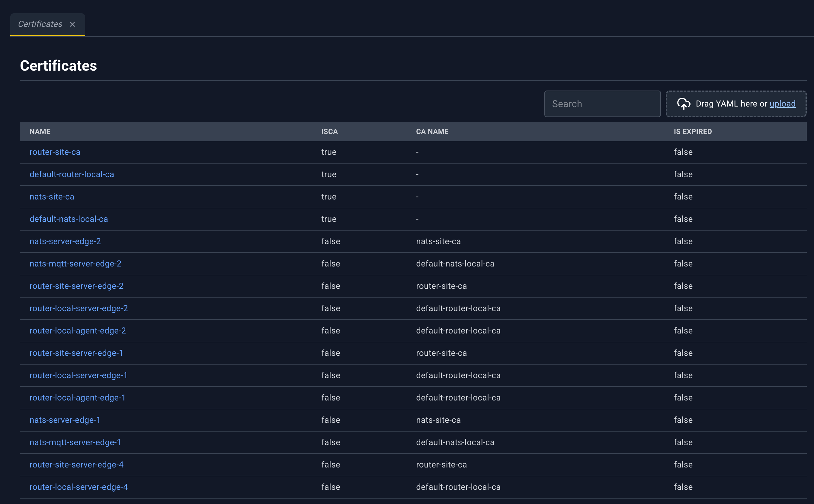Screen dimensions: 814x504
Task: Open router-site-server-edge-2 certificate
Action: [x=76, y=286]
